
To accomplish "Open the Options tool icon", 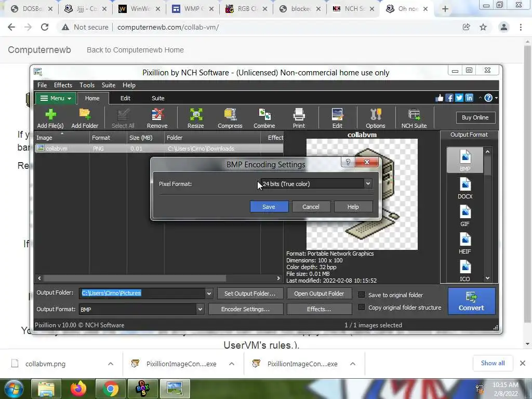I will coord(376,118).
